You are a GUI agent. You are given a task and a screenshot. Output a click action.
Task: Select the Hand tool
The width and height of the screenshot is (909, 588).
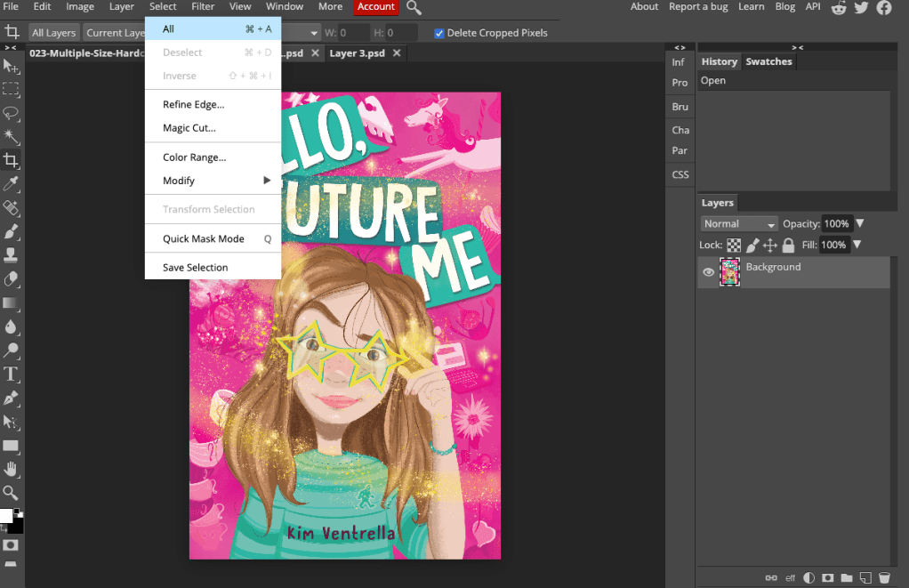[x=11, y=469]
